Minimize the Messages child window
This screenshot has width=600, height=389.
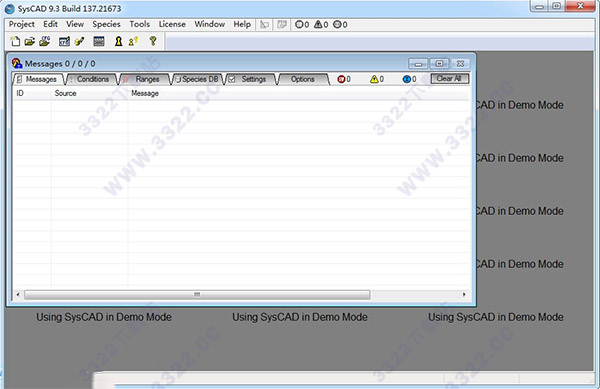(418, 63)
